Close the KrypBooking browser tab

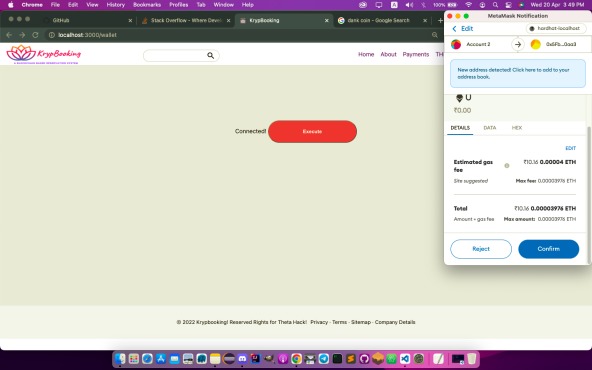(327, 20)
